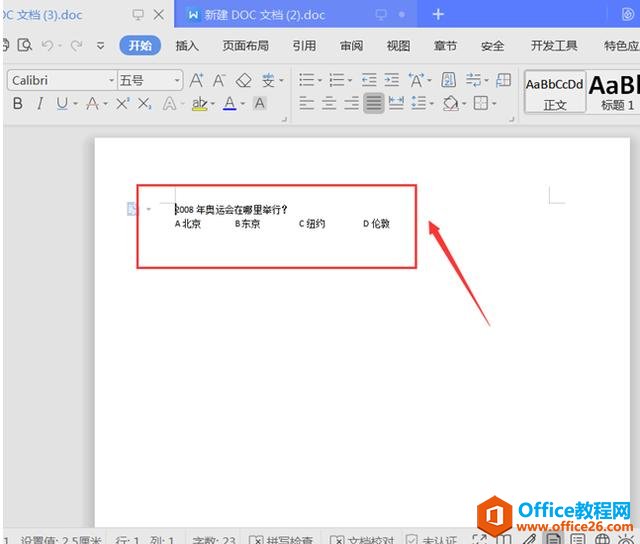Toggle show paragraph marks icon
This screenshot has height=544, width=640.
click(x=473, y=80)
